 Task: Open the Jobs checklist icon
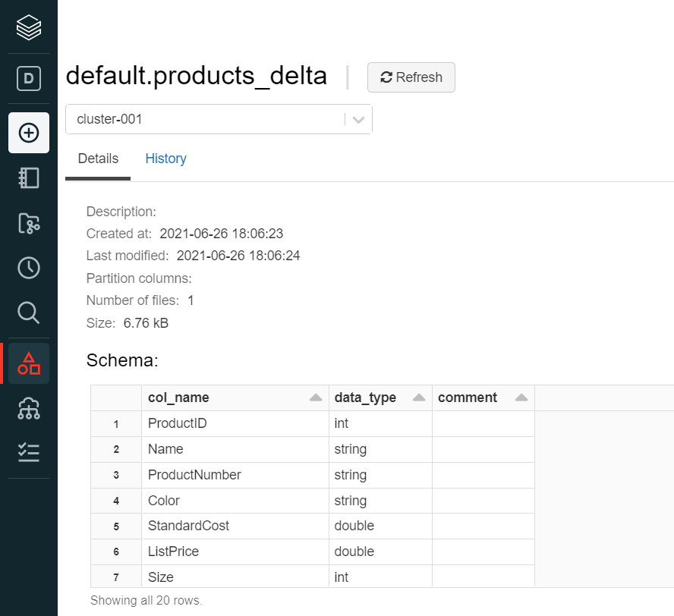pos(29,453)
